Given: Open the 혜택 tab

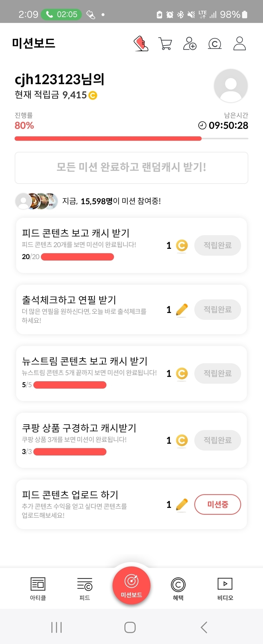Looking at the screenshot, I should point(178,588).
